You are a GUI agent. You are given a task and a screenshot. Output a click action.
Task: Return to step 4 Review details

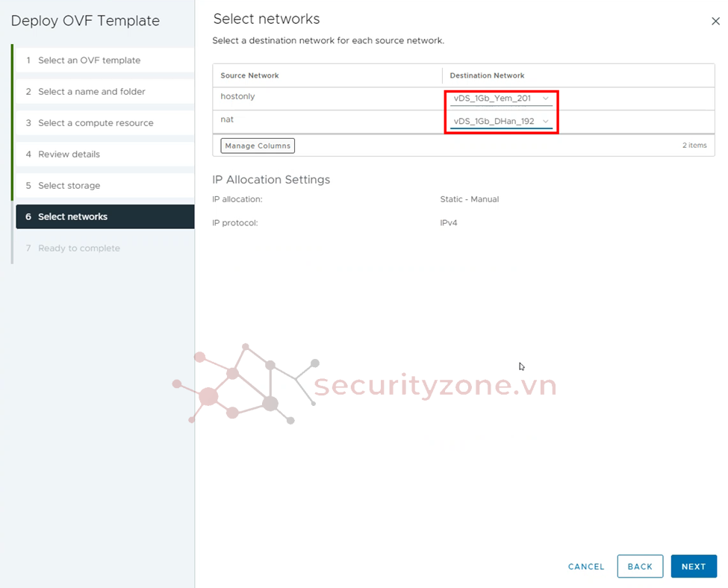coord(69,154)
